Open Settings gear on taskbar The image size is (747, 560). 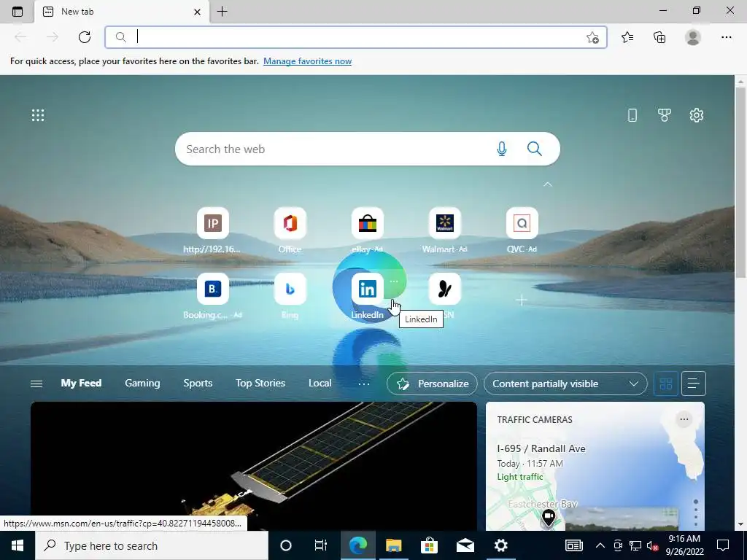click(x=500, y=545)
